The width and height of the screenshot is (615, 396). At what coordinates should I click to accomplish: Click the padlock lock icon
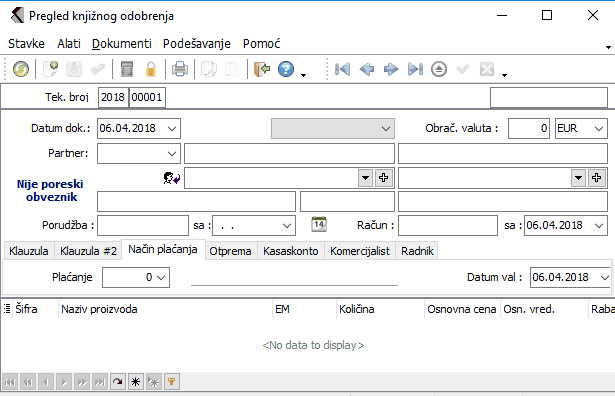(x=151, y=69)
